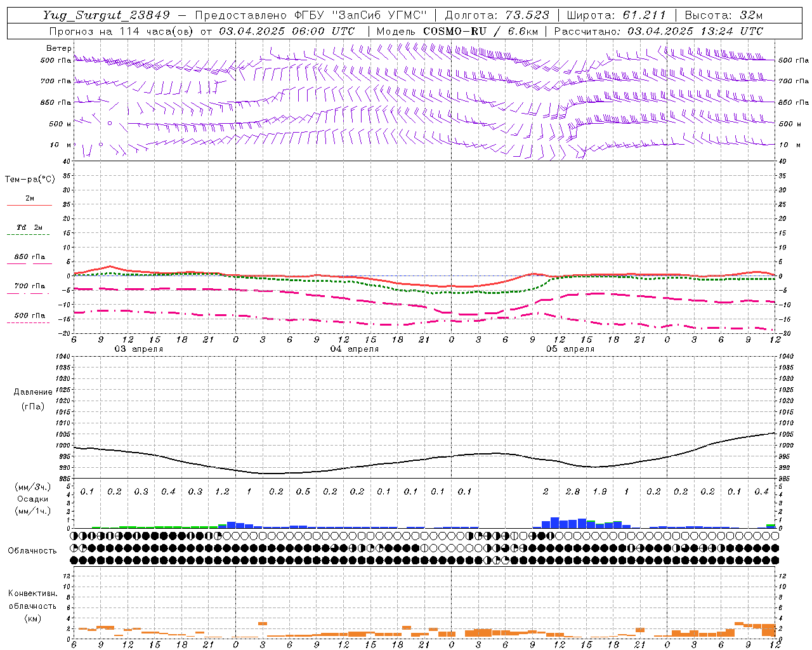812x650 pixels.
Task: Click the (мм/1ч.) unit label
Action: (32, 510)
